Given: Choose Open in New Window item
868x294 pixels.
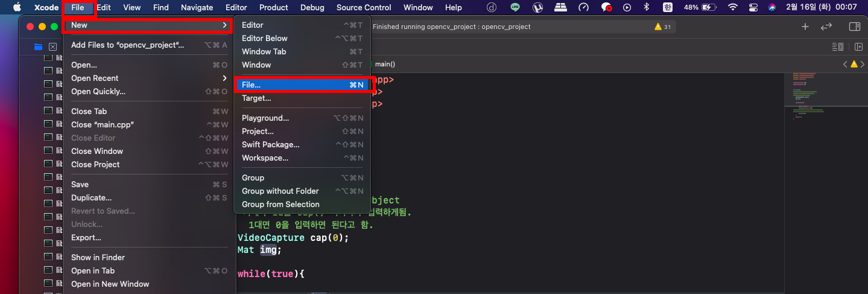Looking at the screenshot, I should coord(148,284).
